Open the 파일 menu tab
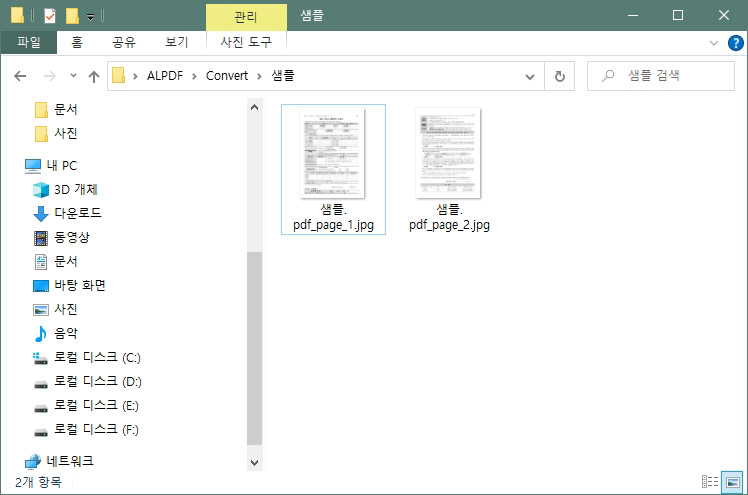Viewport: 748px width, 495px height. [x=29, y=42]
